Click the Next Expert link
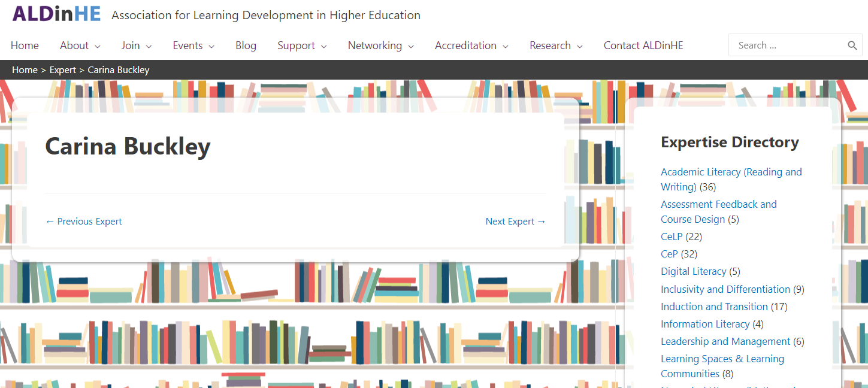The height and width of the screenshot is (388, 868). click(x=516, y=222)
